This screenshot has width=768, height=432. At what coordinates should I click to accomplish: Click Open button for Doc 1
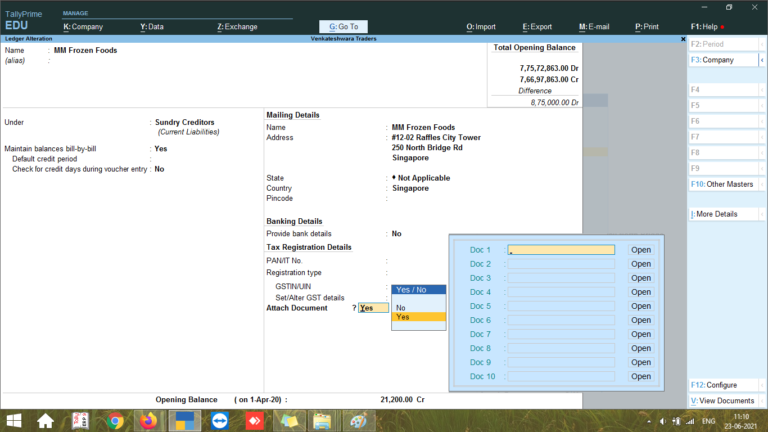coord(641,250)
